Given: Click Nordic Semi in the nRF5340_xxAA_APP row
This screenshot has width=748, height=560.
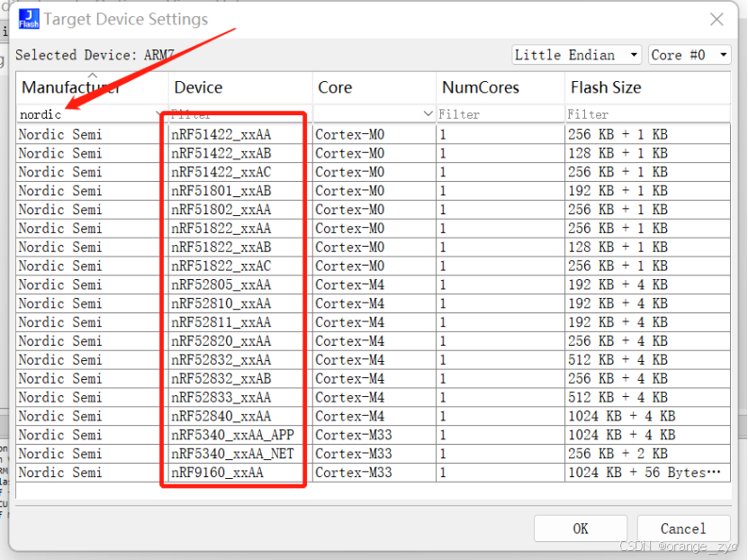Looking at the screenshot, I should 60,435.
